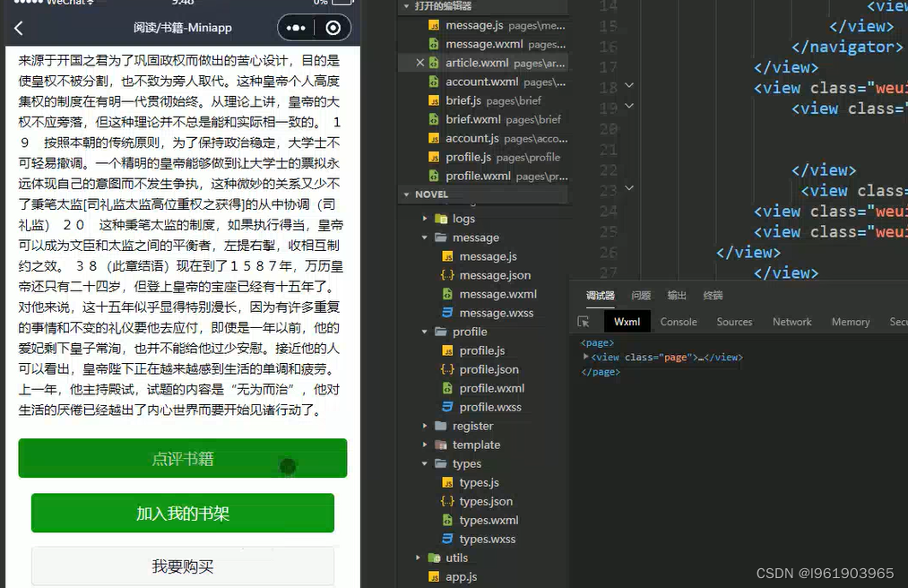Open message.json file
This screenshot has height=588, width=908.
click(495, 275)
